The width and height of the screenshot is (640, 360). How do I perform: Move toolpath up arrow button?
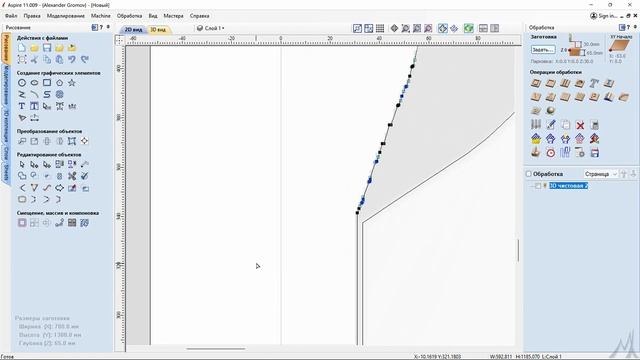tap(624, 174)
